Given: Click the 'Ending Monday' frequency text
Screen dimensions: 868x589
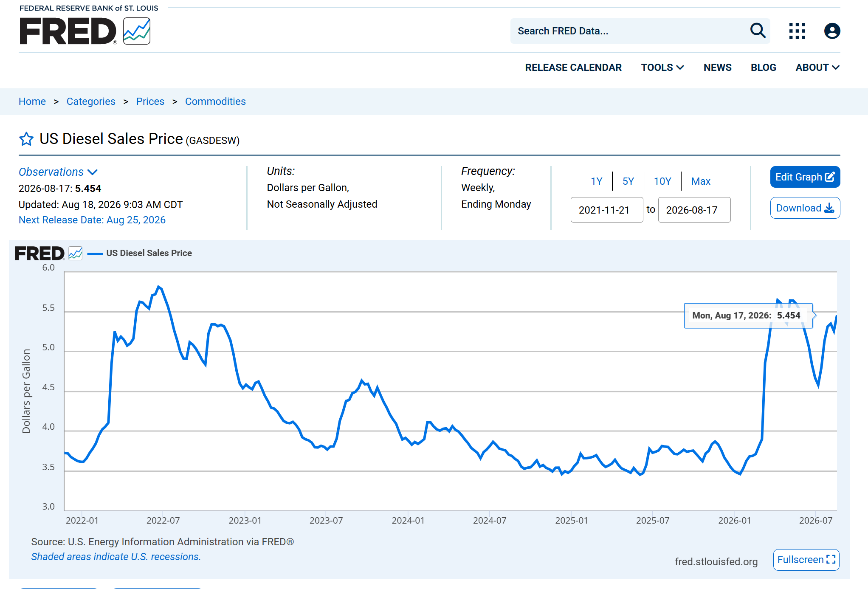Looking at the screenshot, I should [x=496, y=204].
